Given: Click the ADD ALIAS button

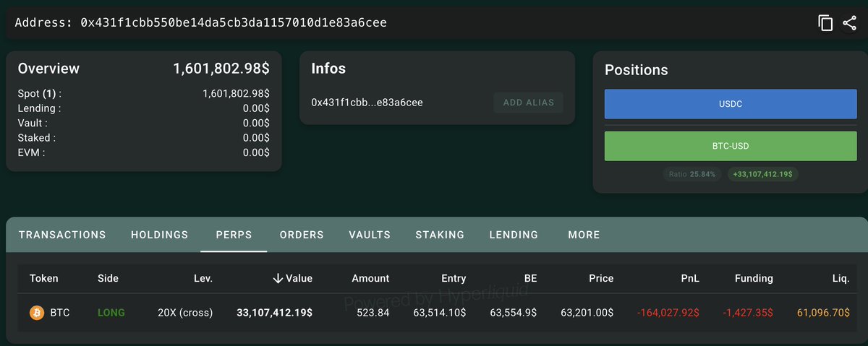Looking at the screenshot, I should [x=528, y=103].
